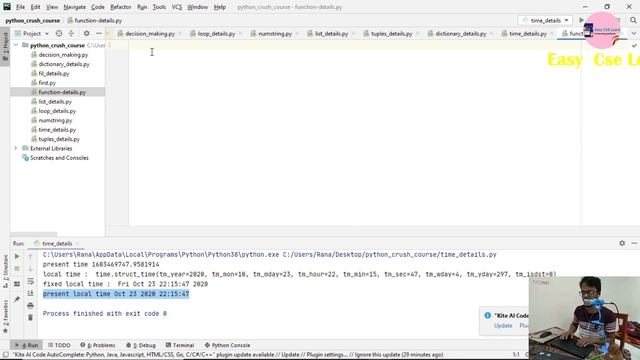Viewport: 640px width, 360px height.
Task: Click the Run tool window button at bottom
Action: pos(27,345)
